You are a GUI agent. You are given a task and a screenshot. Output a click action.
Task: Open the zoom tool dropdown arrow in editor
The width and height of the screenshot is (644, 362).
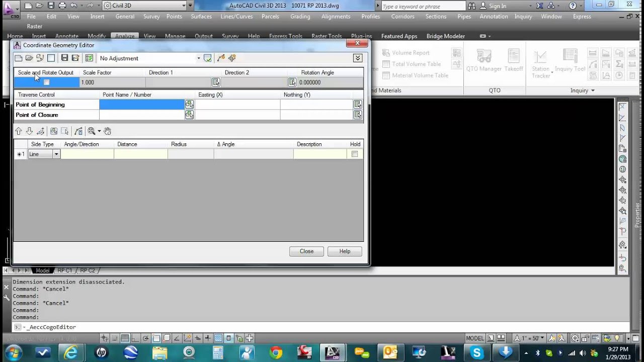click(x=99, y=131)
